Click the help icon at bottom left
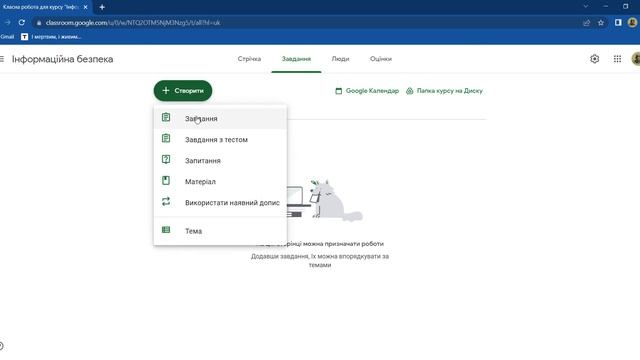Image resolution: width=640 pixels, height=360 pixels. pyautogui.click(x=1, y=346)
